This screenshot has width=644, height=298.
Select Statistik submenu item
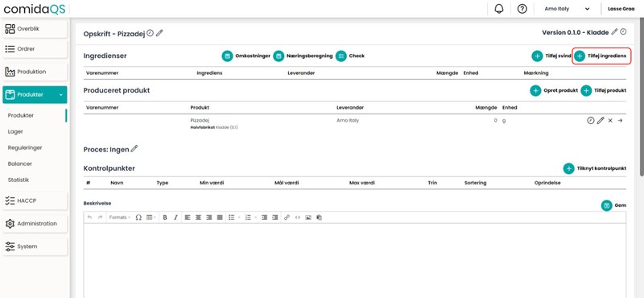point(19,180)
